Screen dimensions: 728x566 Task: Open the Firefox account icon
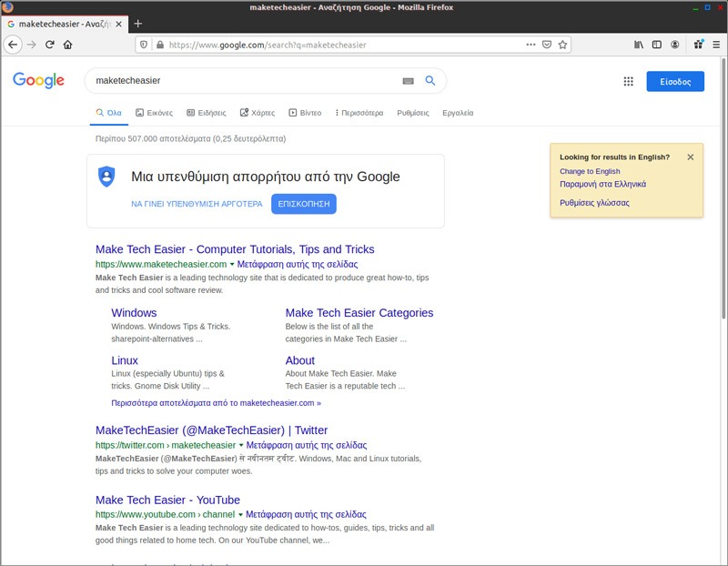(675, 42)
